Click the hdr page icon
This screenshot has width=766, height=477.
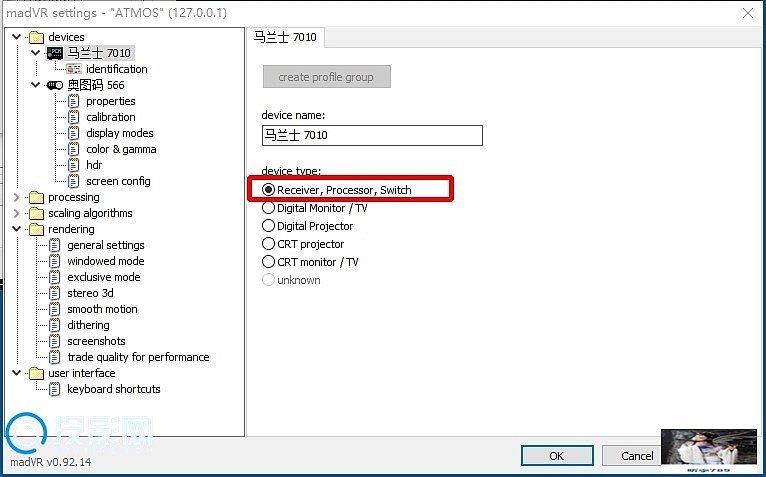click(73, 165)
